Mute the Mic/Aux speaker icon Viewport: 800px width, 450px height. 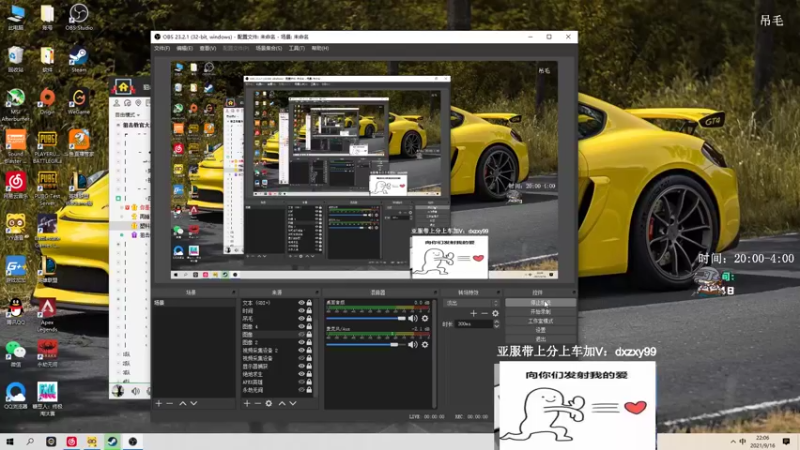[x=413, y=345]
